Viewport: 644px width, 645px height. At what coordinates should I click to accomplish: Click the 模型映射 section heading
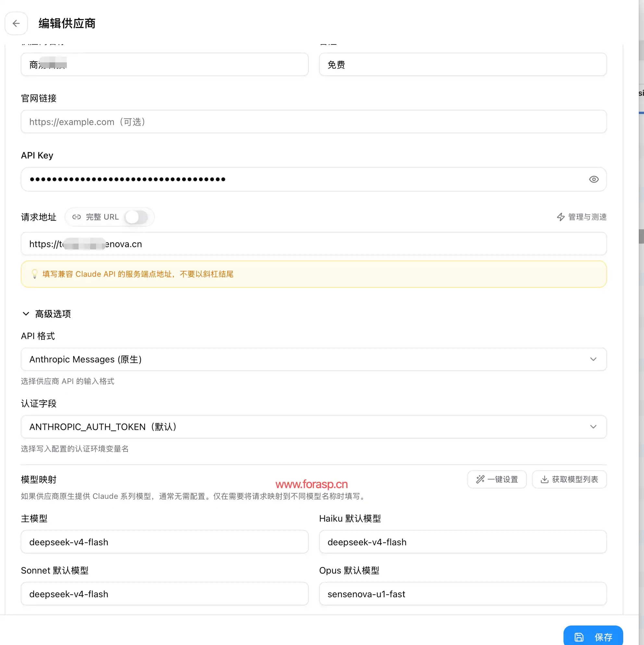tap(39, 480)
